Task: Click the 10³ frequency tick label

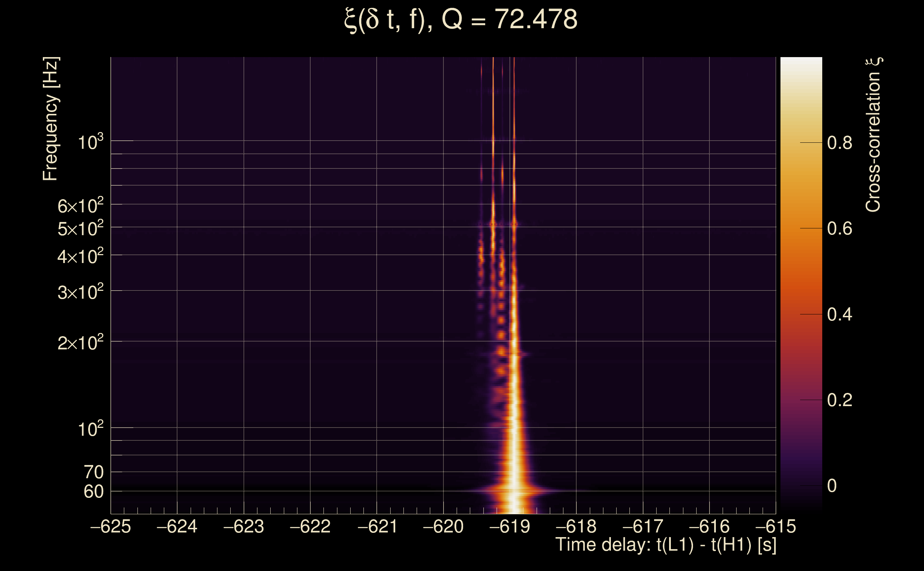Action: (x=90, y=142)
